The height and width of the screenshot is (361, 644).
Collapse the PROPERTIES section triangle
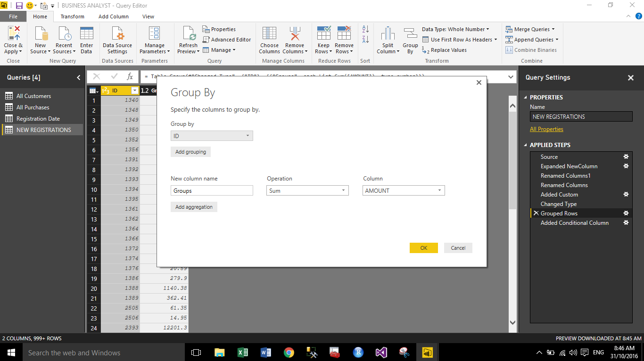[526, 98]
